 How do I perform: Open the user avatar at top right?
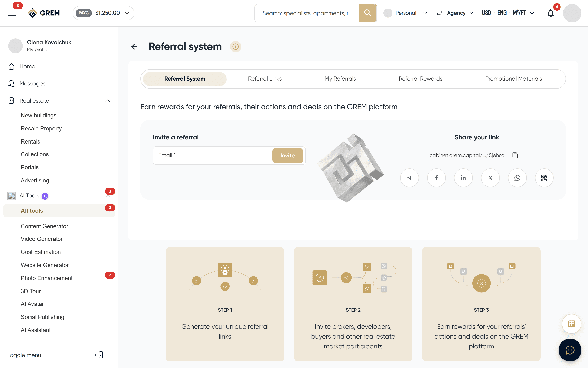pos(572,13)
